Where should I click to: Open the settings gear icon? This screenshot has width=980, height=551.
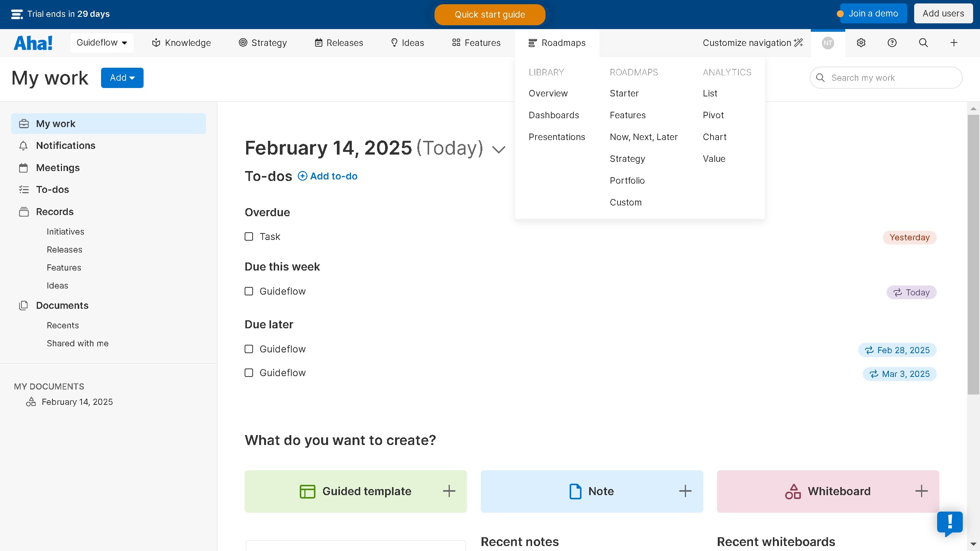point(861,42)
